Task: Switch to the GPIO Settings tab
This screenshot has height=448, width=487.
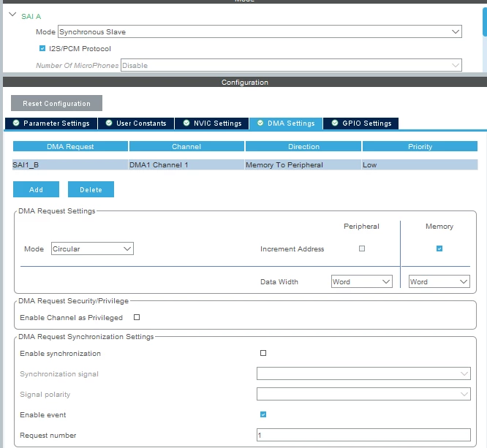Action: (361, 124)
